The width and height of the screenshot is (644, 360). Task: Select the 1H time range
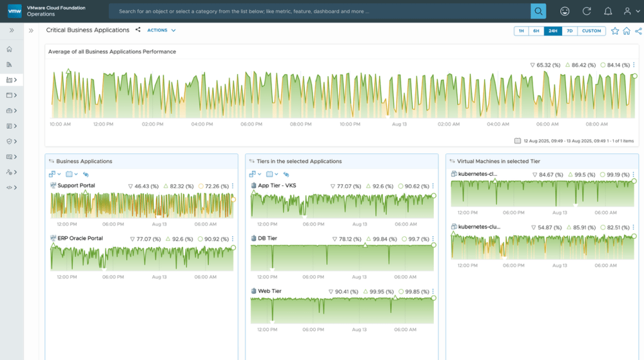[x=521, y=31]
